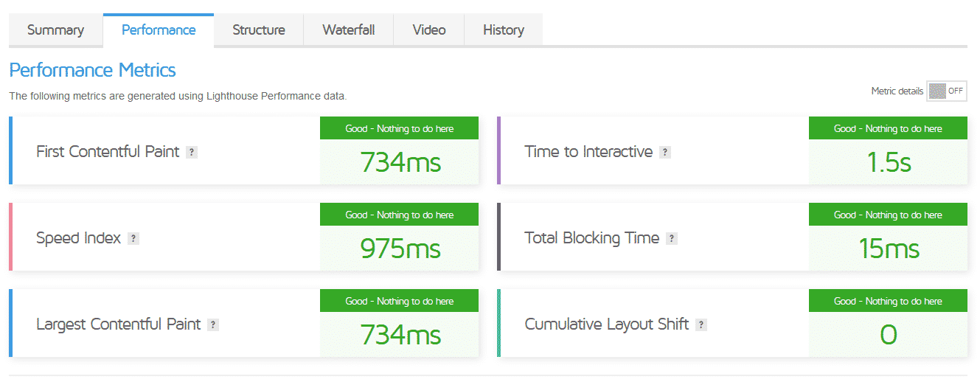Click the Good banner above Speed Index value
The width and height of the screenshot is (980, 382).
400,215
